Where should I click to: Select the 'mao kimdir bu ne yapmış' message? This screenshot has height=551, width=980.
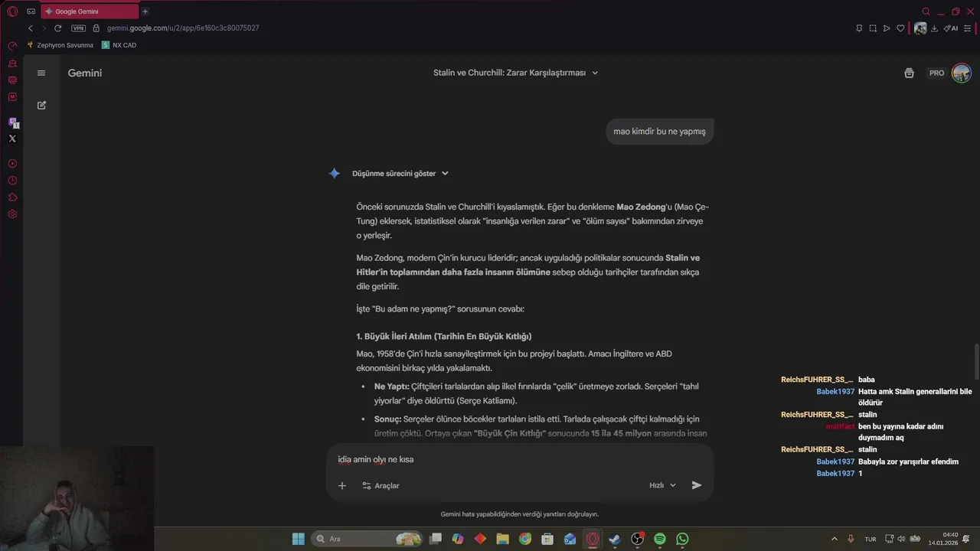[659, 131]
